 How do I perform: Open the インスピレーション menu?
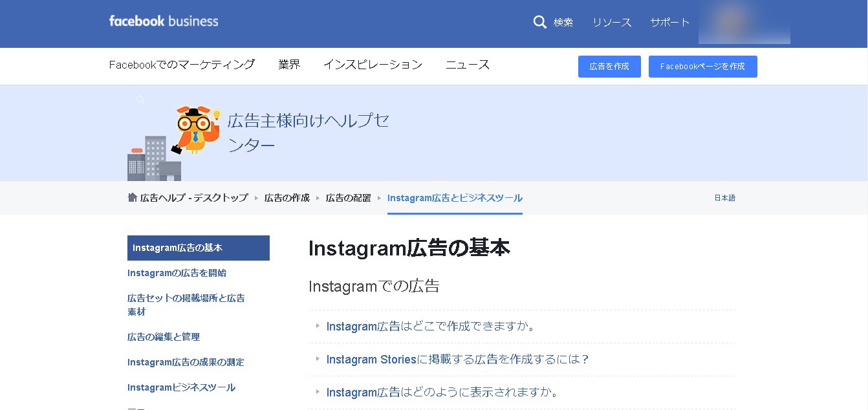click(373, 65)
